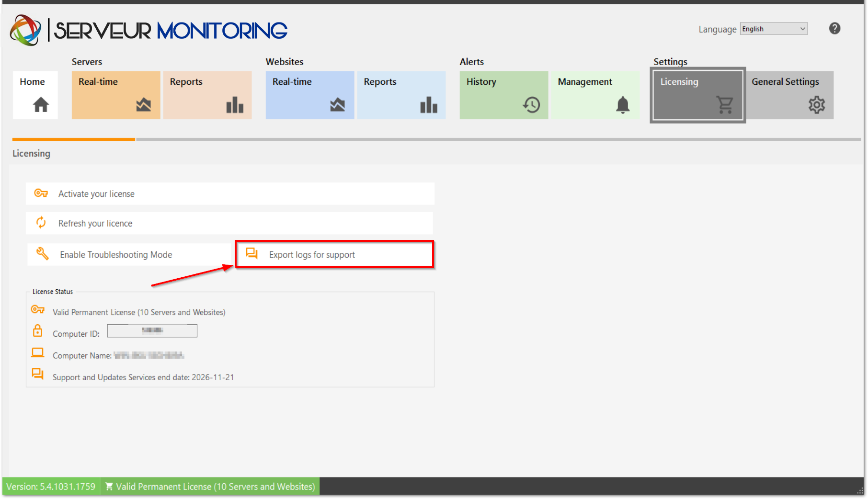
Task: Click the Alerts Management bell icon
Action: coord(623,104)
